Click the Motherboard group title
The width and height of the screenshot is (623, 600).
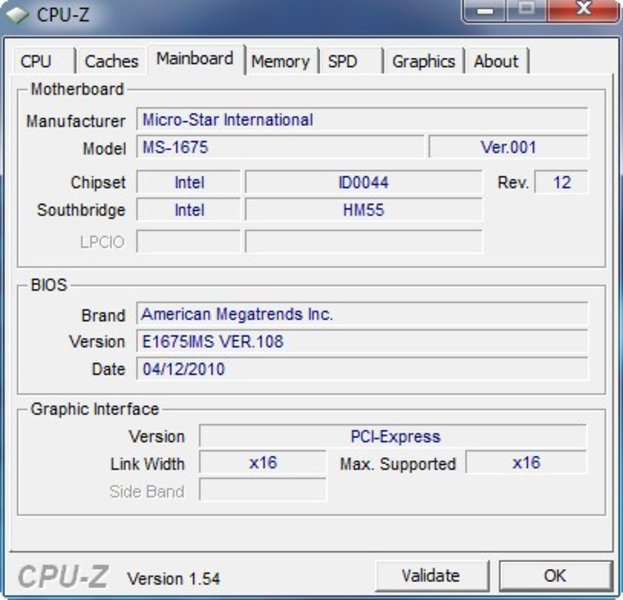(77, 89)
